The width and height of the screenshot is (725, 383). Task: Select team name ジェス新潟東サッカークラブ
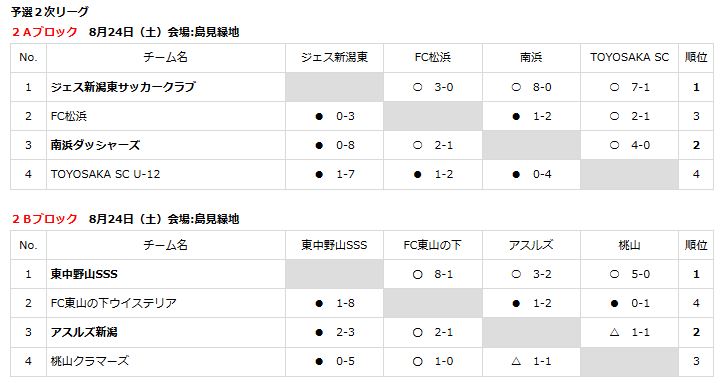[x=123, y=87]
